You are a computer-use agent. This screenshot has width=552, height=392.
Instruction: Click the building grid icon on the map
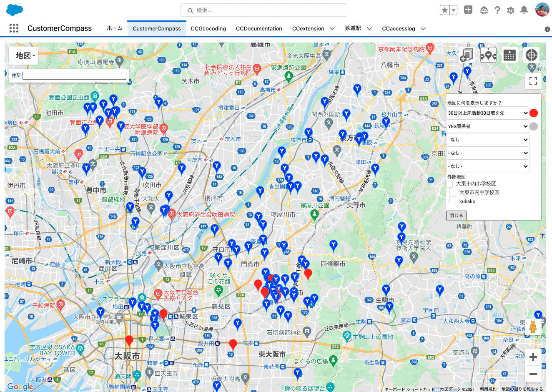[x=509, y=55]
